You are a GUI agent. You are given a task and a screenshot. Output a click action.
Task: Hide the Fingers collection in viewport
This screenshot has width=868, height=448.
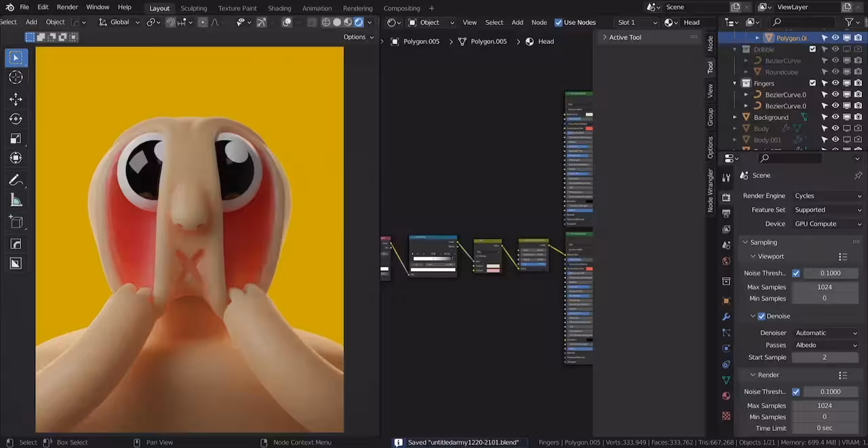coord(835,83)
